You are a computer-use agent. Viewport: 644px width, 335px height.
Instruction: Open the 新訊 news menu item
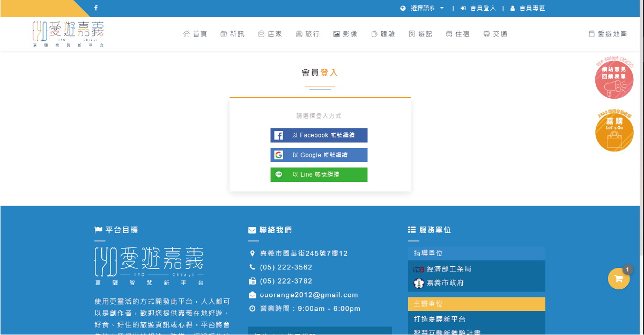232,34
